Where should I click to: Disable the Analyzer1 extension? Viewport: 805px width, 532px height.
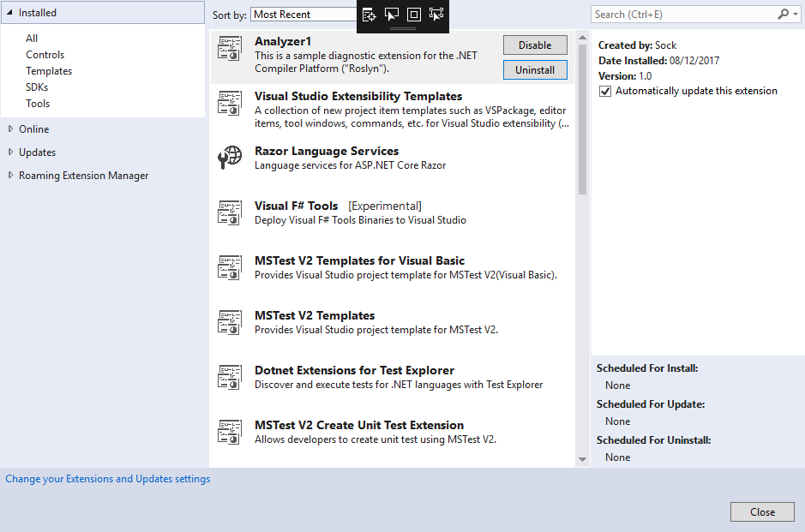(535, 45)
